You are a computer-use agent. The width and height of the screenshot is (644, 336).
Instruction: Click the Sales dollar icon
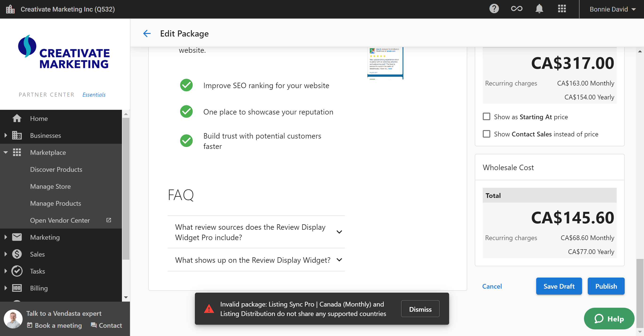point(17,254)
